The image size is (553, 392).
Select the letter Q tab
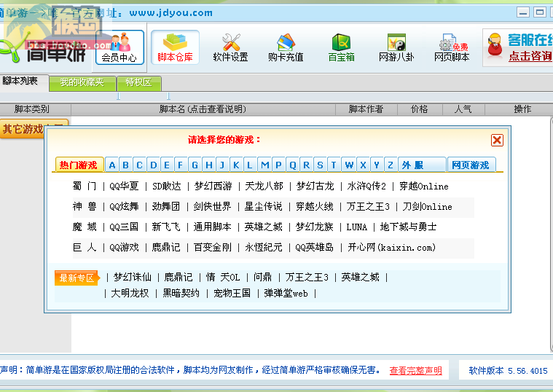[x=293, y=165]
